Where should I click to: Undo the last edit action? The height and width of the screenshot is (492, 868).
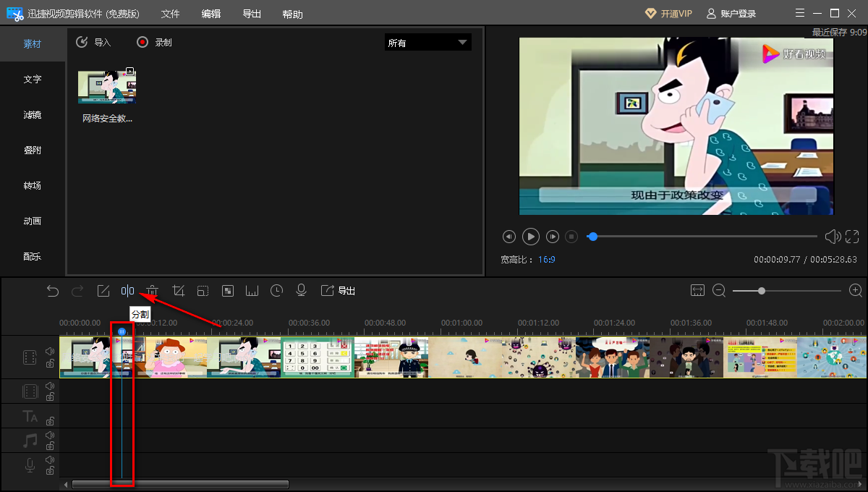click(53, 291)
